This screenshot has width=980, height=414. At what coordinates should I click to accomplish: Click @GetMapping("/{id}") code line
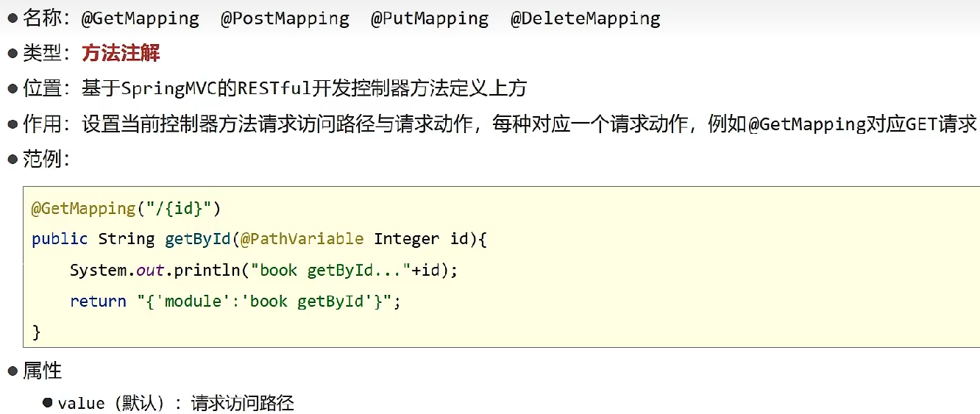click(126, 209)
